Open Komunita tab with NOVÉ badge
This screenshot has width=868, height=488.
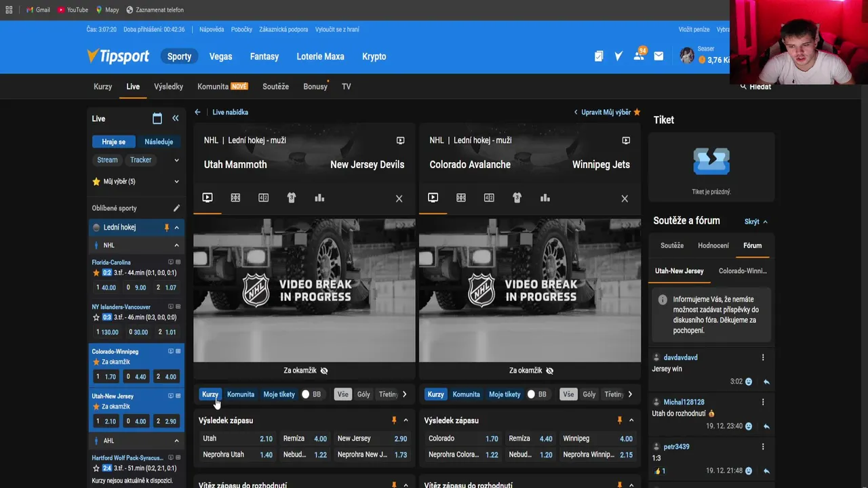tap(222, 86)
